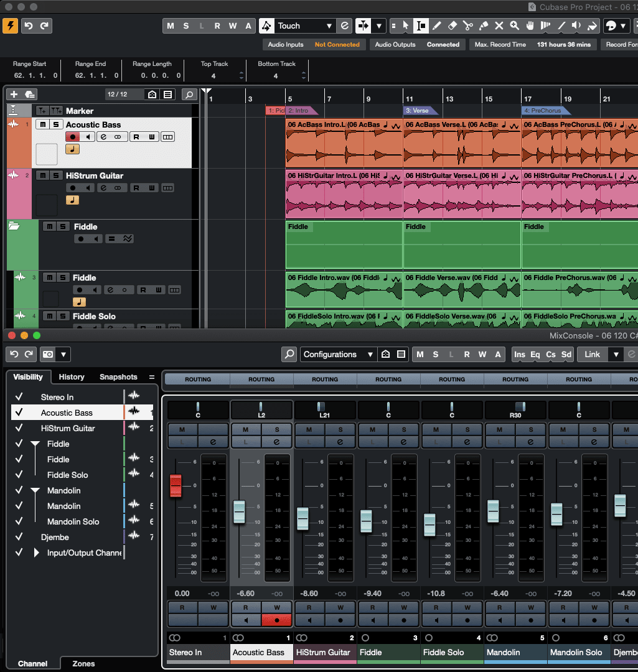
Task: Switch to the History tab
Action: [x=72, y=377]
